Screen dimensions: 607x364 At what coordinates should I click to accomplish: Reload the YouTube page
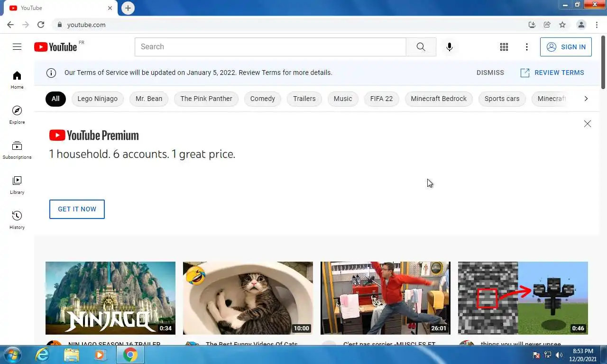pos(41,25)
